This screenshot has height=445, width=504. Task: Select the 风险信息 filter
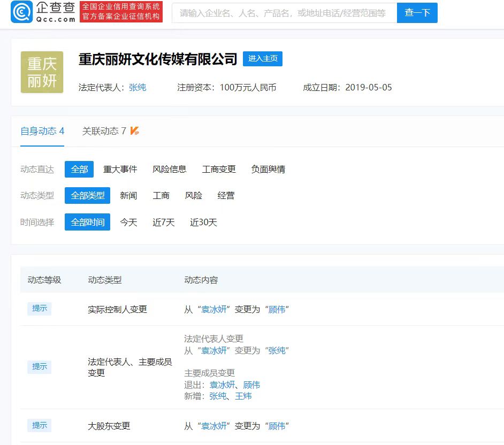(169, 169)
